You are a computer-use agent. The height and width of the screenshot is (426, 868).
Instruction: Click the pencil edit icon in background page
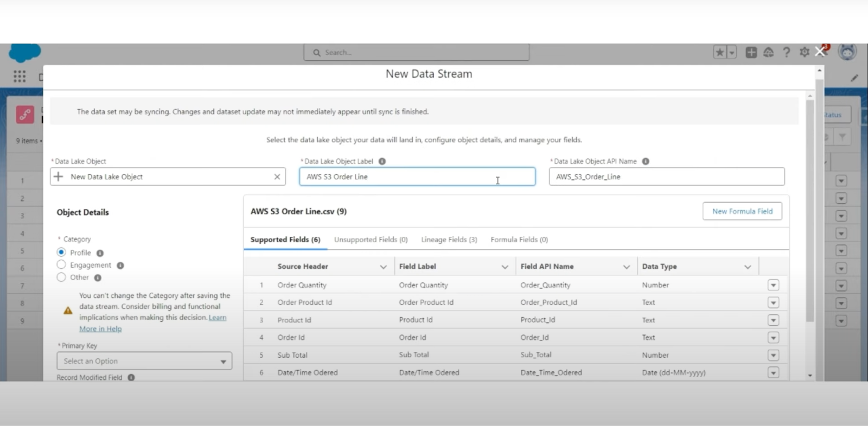854,78
